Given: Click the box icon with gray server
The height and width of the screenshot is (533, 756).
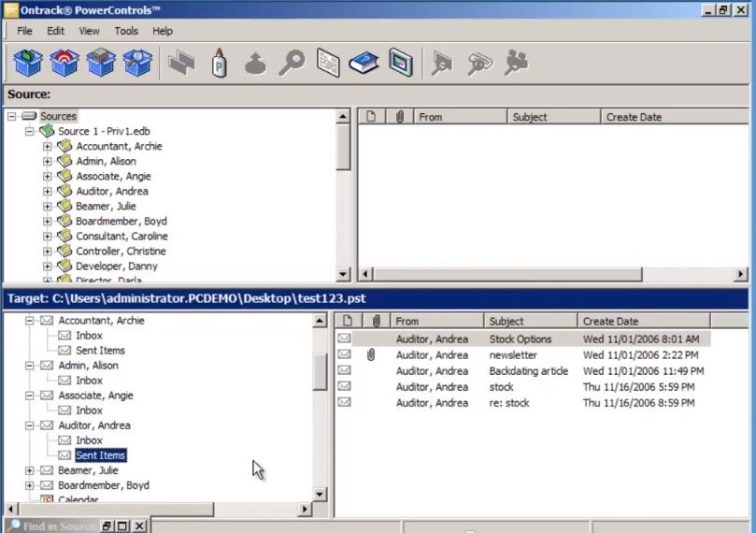Looking at the screenshot, I should pyautogui.click(x=101, y=63).
